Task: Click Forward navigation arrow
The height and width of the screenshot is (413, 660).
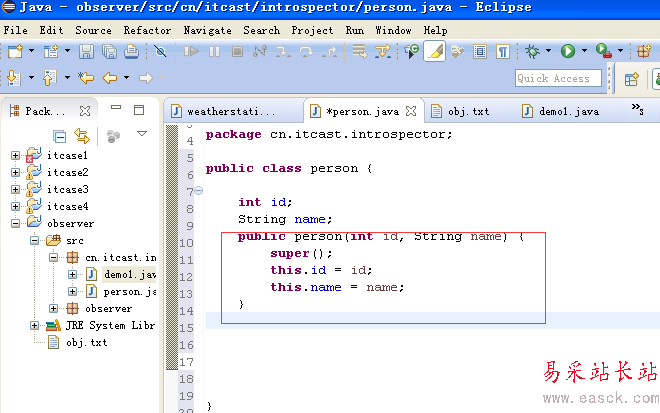Action: point(146,78)
